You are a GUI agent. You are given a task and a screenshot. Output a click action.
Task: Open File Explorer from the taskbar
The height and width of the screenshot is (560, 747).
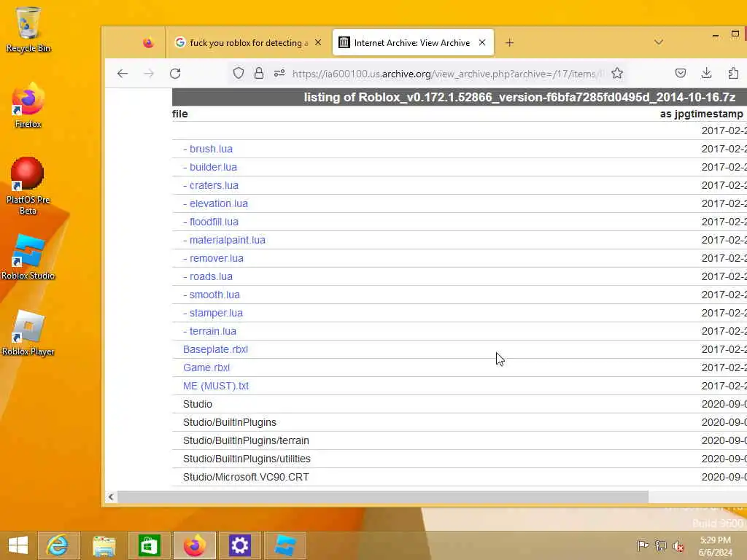coord(104,545)
